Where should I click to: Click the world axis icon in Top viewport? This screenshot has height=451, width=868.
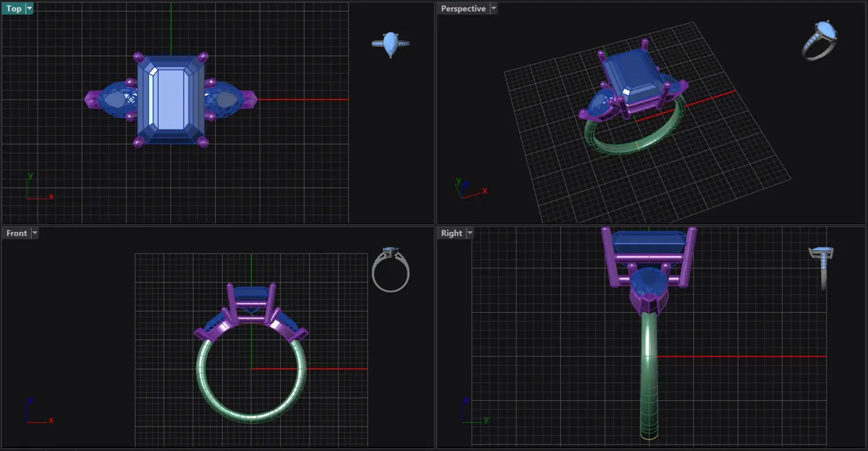coord(39,186)
